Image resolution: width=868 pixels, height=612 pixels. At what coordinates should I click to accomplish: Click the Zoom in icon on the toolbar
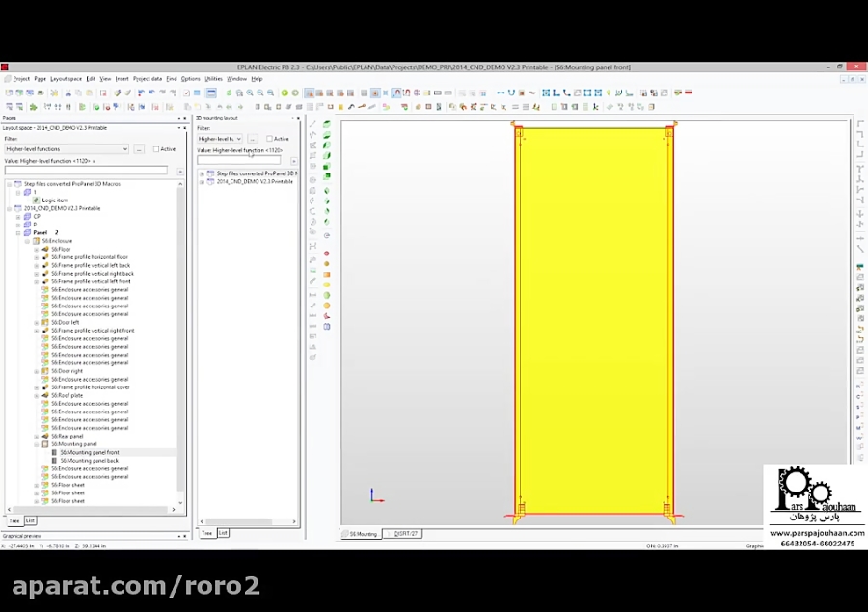tap(250, 90)
